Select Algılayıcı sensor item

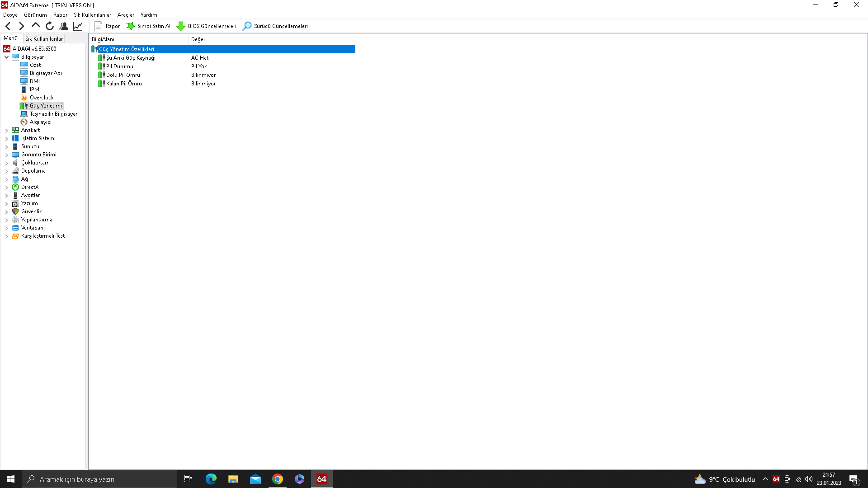click(40, 122)
